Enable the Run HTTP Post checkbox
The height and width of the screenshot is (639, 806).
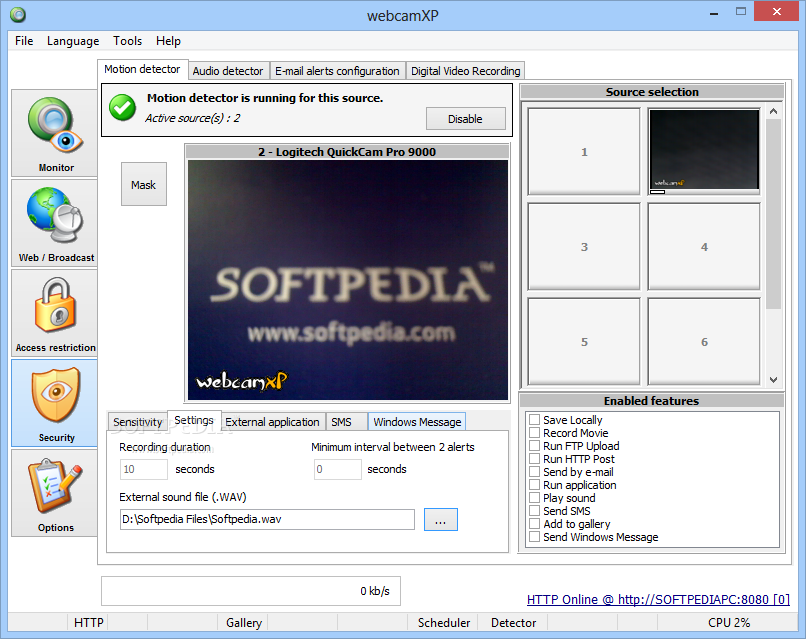tap(535, 459)
